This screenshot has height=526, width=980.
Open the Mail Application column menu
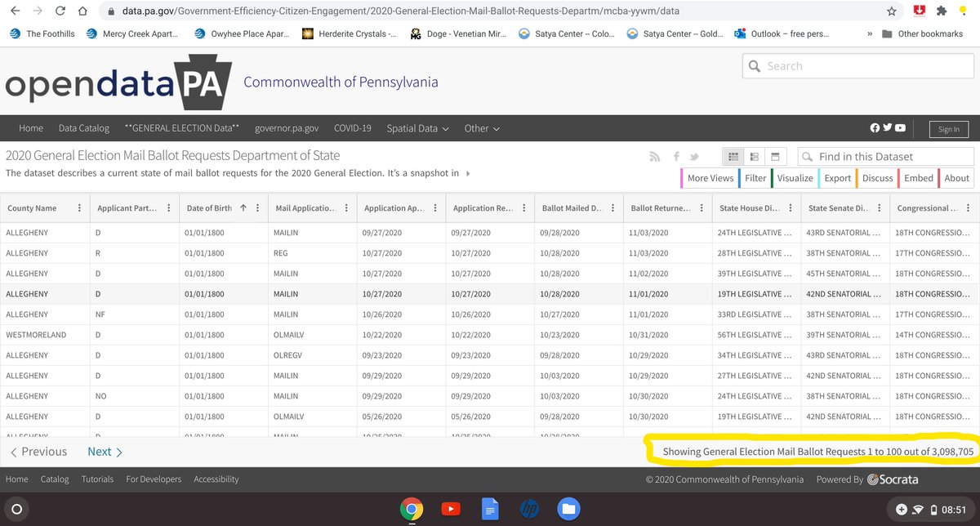click(x=346, y=208)
